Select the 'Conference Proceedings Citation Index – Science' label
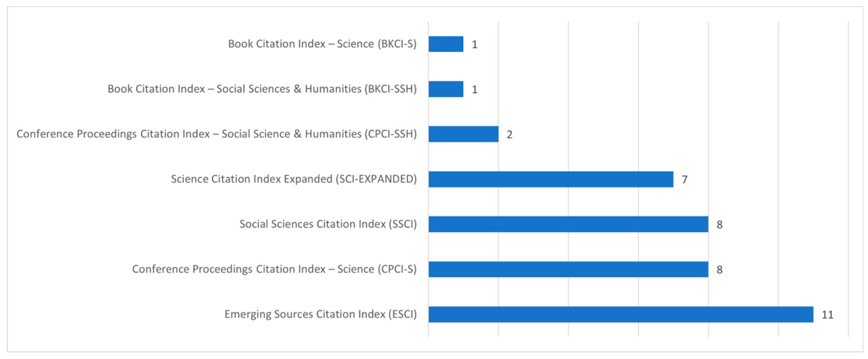This screenshot has height=359, width=868. coord(274,269)
